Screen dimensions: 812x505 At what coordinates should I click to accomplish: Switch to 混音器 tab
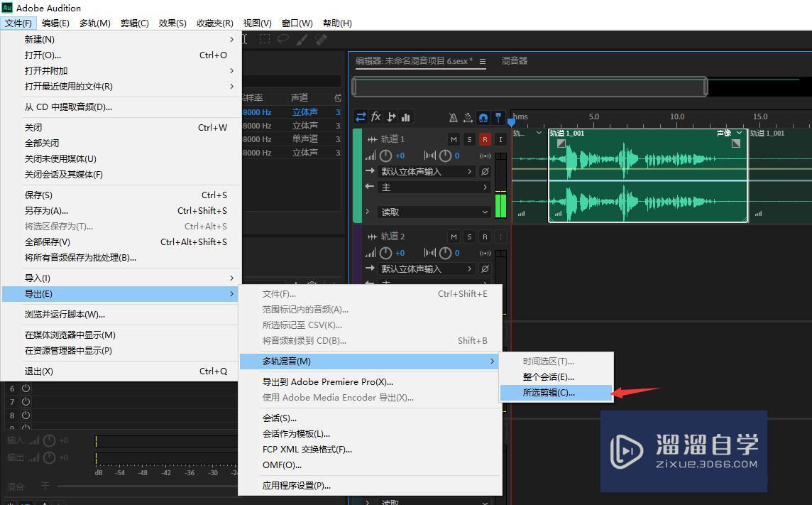point(514,60)
